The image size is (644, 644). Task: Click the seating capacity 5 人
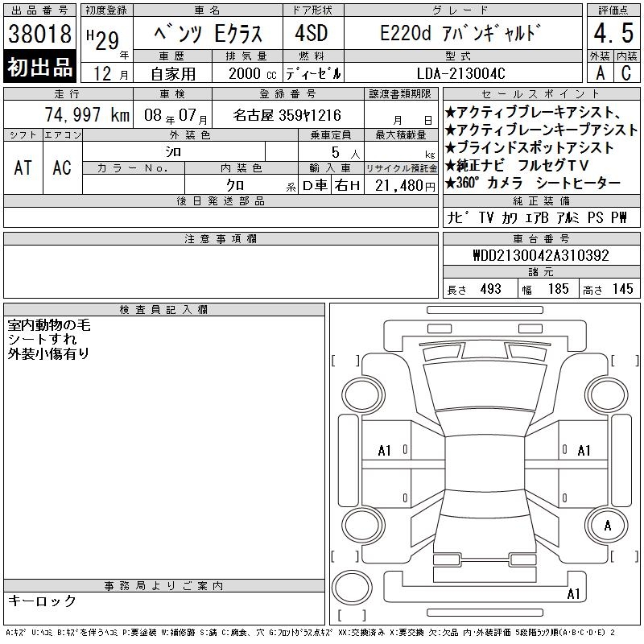click(x=345, y=153)
